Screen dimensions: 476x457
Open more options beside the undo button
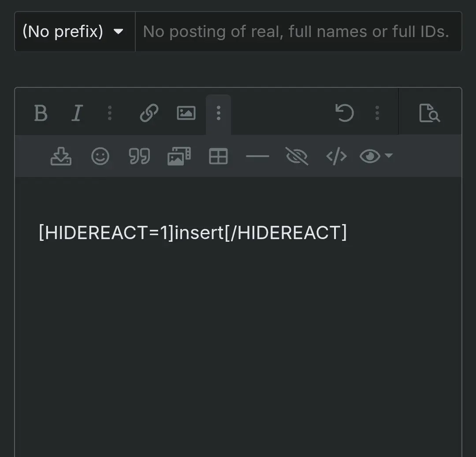[x=377, y=113]
